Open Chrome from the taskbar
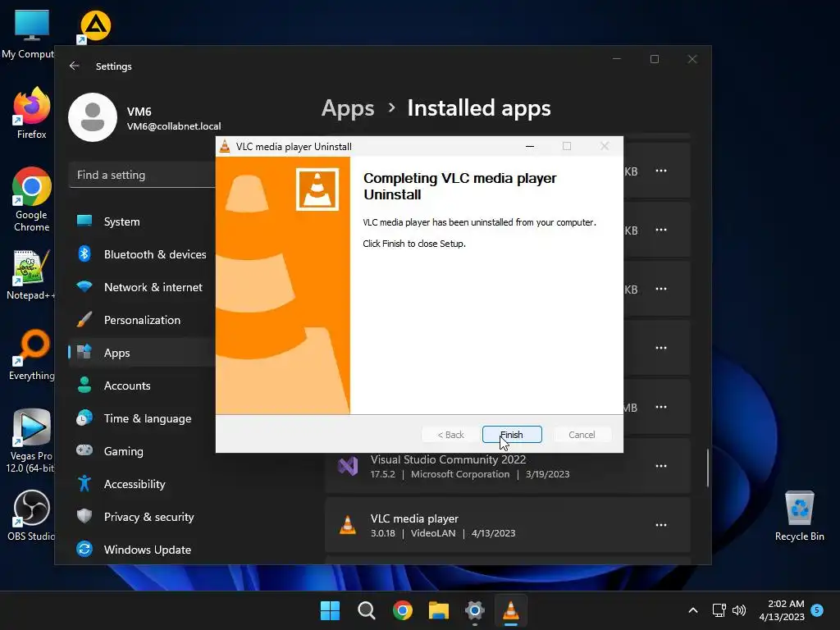 402,610
